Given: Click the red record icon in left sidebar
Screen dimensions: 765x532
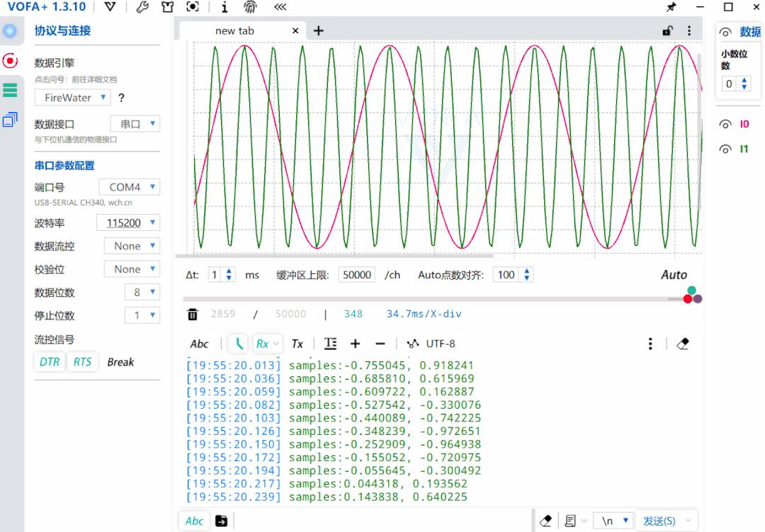Looking at the screenshot, I should point(10,60).
